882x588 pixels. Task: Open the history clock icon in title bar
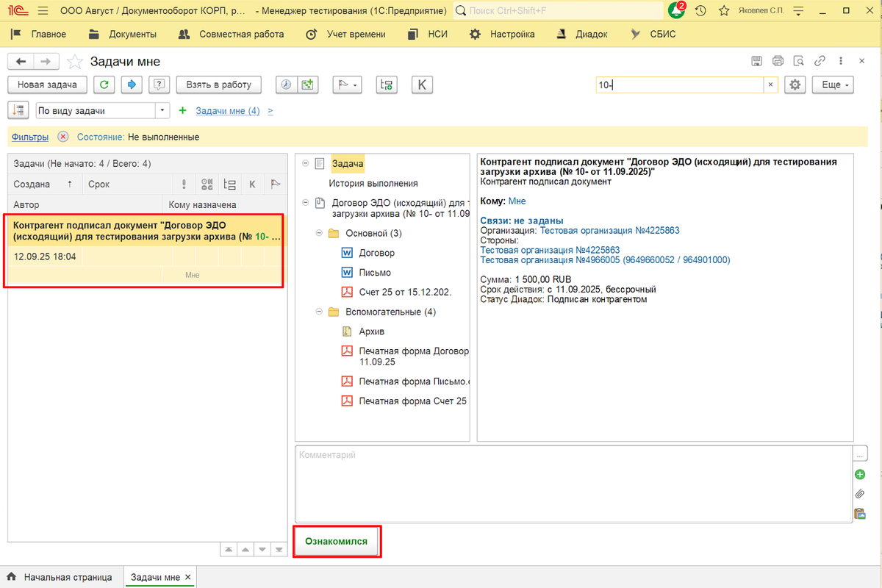pos(700,11)
